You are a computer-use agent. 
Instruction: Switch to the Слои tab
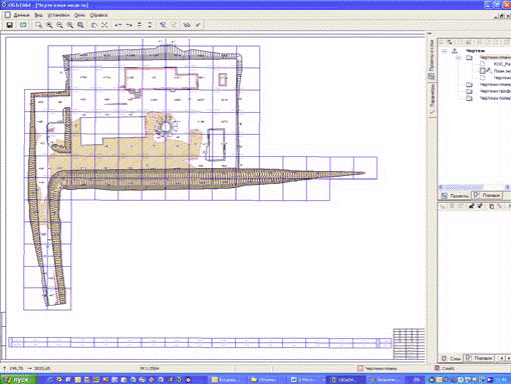pos(451,359)
